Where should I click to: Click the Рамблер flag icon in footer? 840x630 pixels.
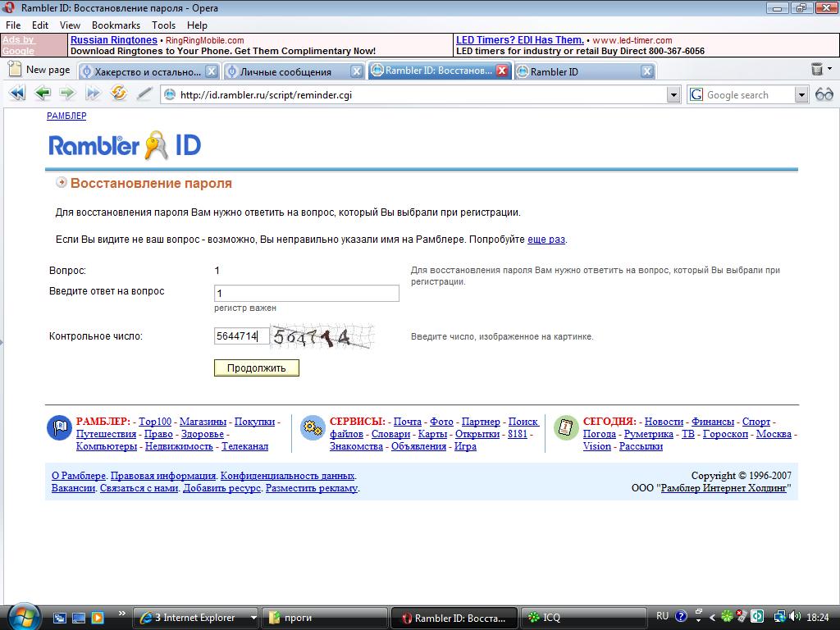coord(59,427)
